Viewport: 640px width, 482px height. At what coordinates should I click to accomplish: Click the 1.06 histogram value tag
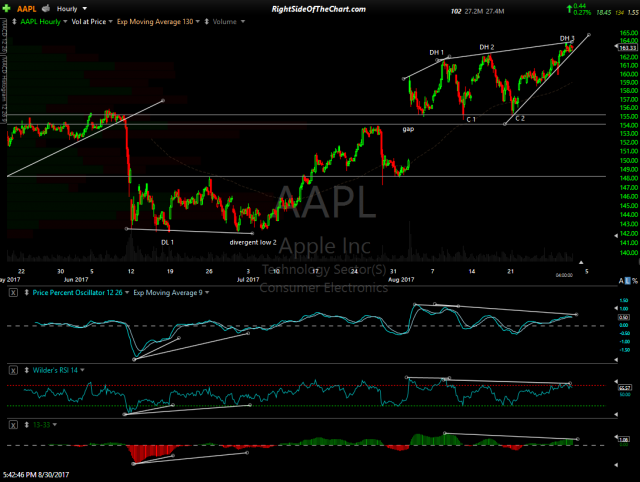[624, 440]
